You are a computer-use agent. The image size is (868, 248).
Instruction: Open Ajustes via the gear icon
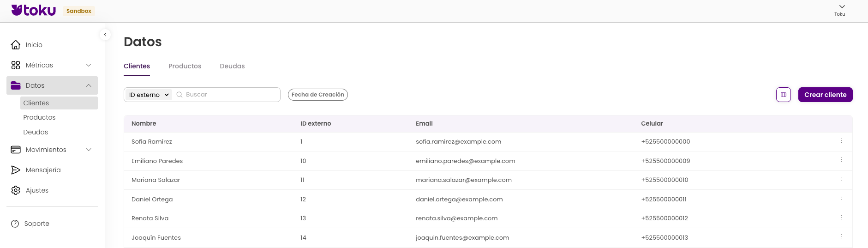tap(16, 190)
